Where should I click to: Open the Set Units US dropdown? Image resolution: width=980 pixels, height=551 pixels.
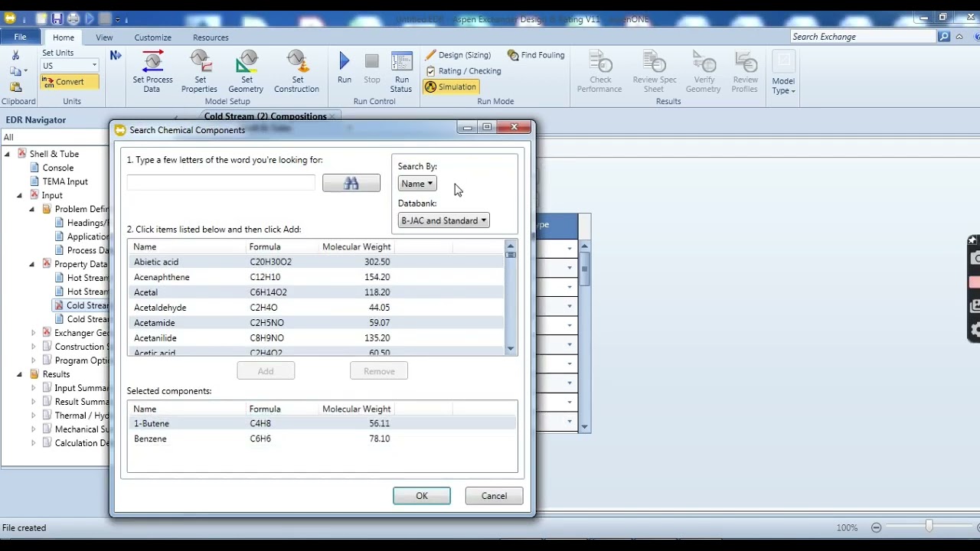70,66
